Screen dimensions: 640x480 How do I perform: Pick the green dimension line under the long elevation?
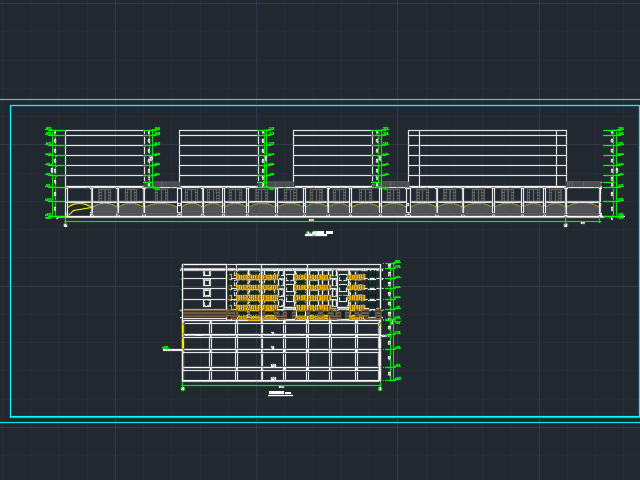333,221
